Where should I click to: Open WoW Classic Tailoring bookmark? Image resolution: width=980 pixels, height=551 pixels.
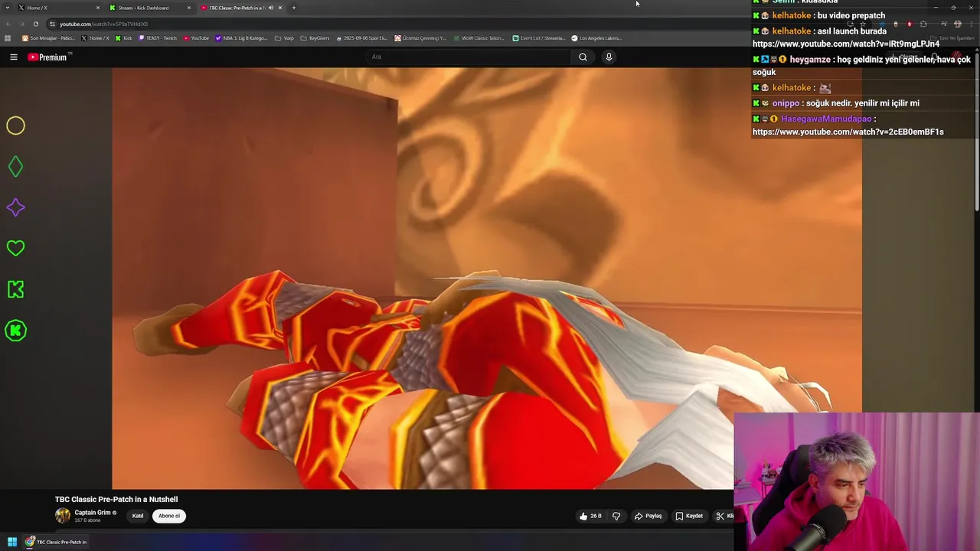[479, 38]
